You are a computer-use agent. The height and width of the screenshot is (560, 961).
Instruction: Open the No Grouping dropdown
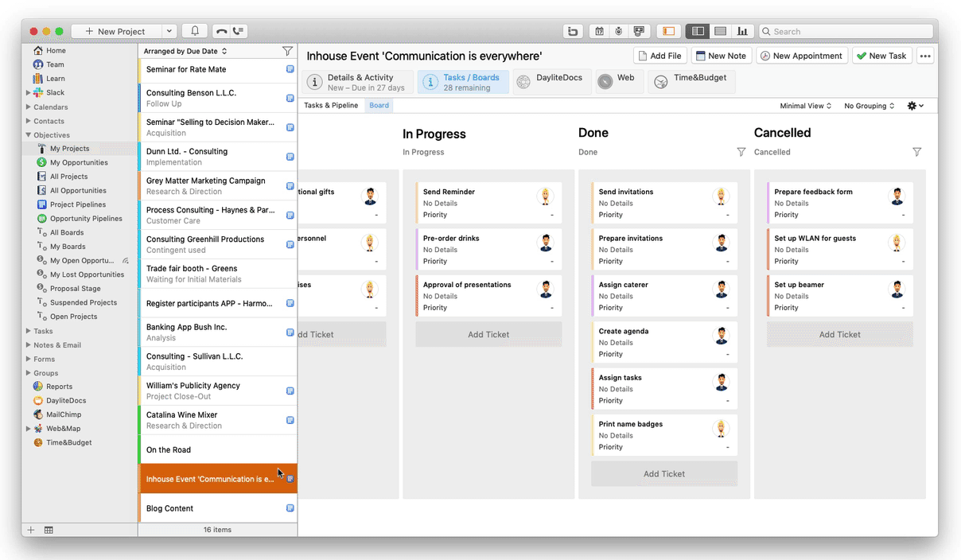869,106
